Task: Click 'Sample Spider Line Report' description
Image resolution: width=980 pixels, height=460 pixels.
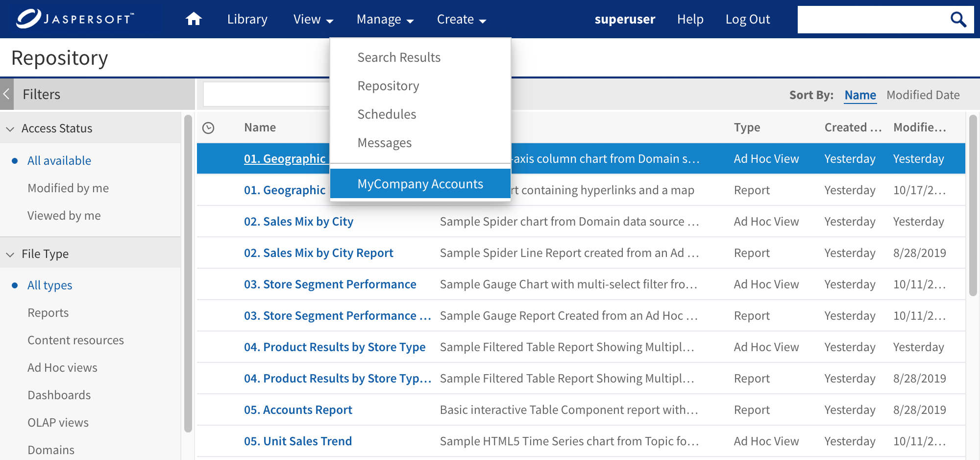Action: pyautogui.click(x=569, y=253)
